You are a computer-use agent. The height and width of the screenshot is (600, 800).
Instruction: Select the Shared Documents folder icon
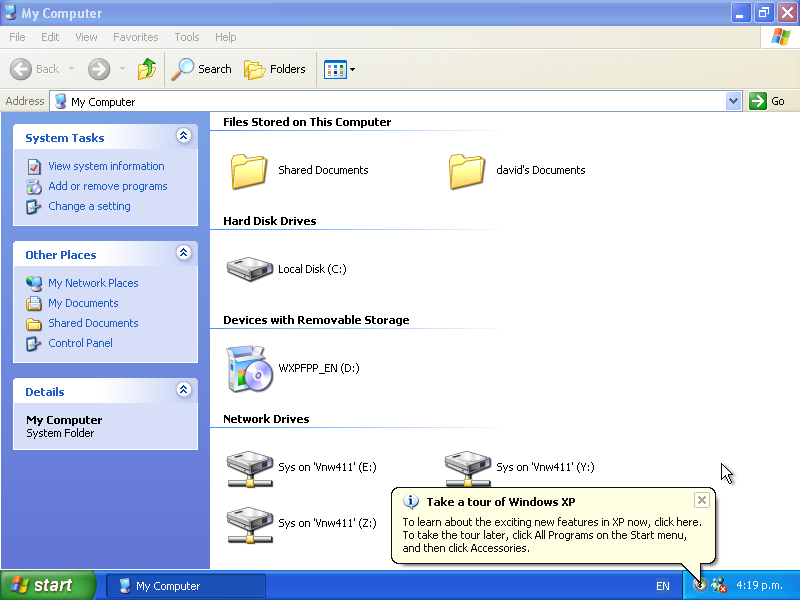(x=248, y=171)
